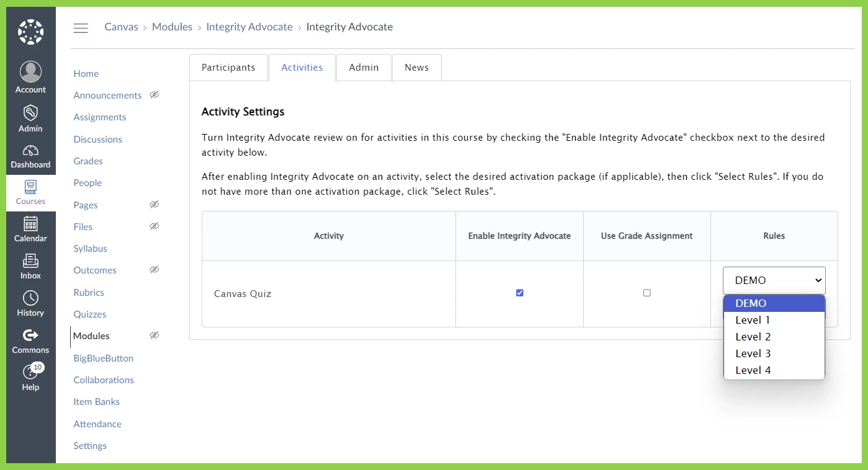868x470 pixels.
Task: Open Discussions in course navigation
Action: tap(98, 139)
